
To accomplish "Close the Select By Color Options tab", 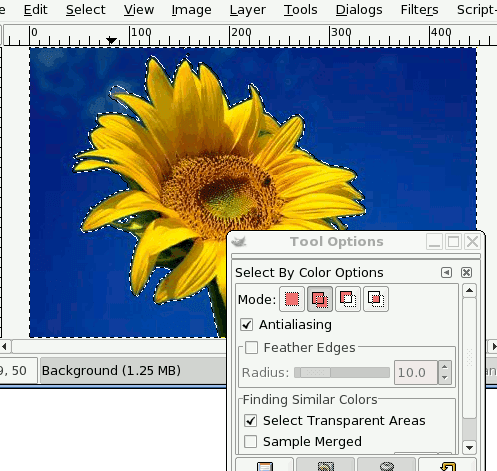I will point(466,273).
